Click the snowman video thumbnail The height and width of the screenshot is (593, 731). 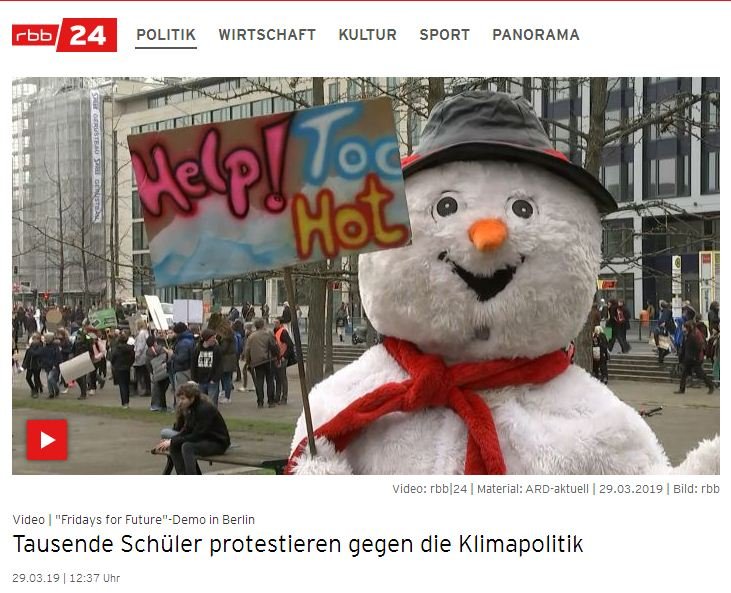[366, 276]
